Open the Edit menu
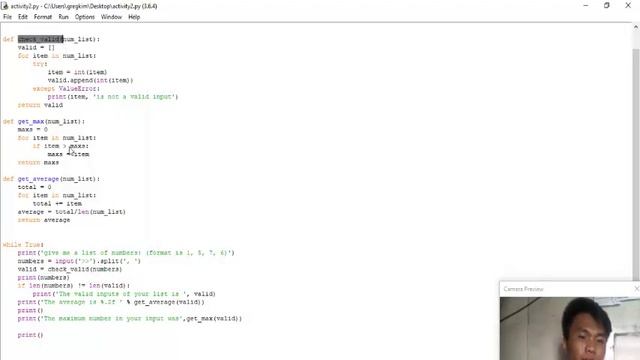This screenshot has width=640, height=360. coord(23,17)
